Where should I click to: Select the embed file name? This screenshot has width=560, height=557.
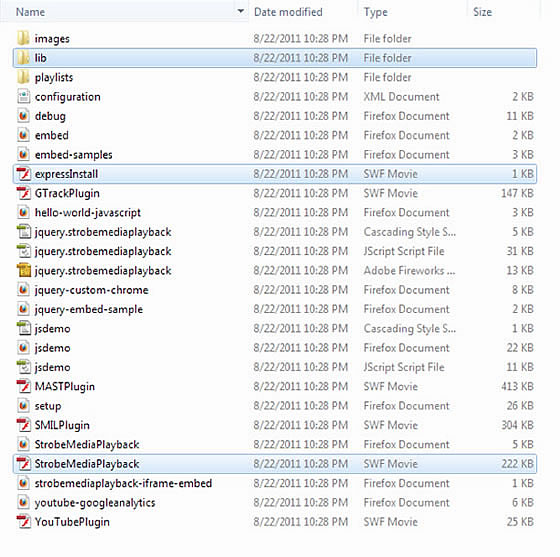coord(51,135)
